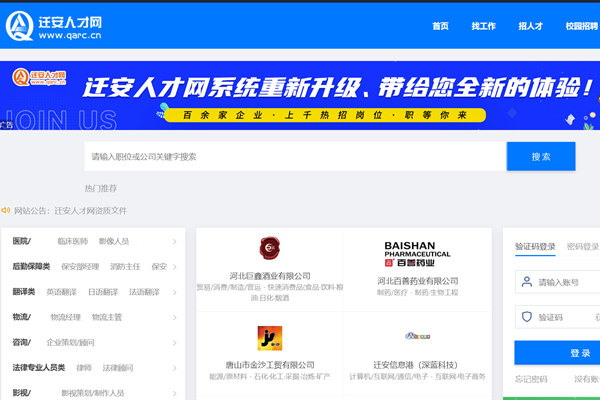The width and height of the screenshot is (600, 400).
Task: Click the 登录 button
Action: [557, 353]
